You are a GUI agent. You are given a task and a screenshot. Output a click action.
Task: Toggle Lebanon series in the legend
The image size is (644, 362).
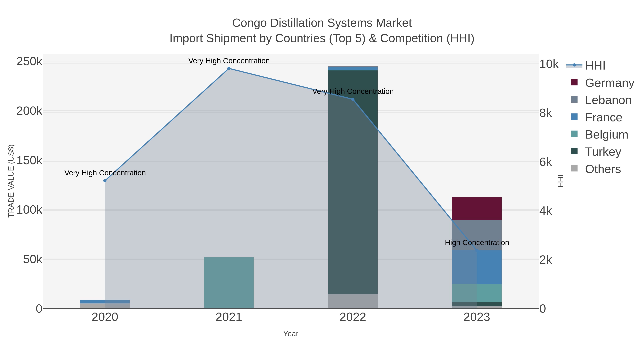(601, 100)
